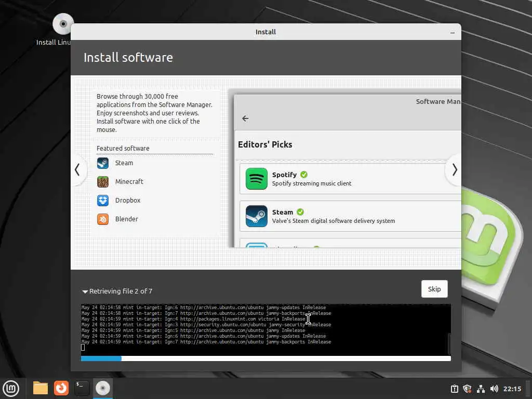The width and height of the screenshot is (532, 399).
Task: Click the 'Dropbox' label in Featured software
Action: pos(128,201)
